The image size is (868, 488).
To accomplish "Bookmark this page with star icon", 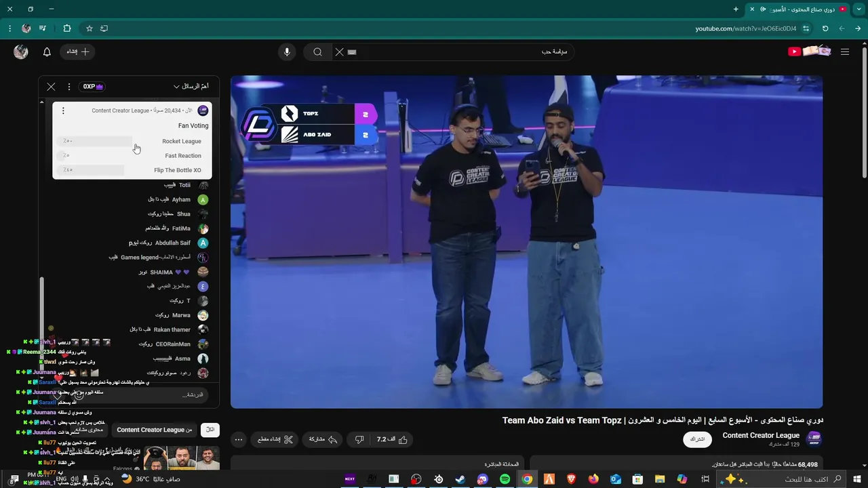I will (89, 28).
